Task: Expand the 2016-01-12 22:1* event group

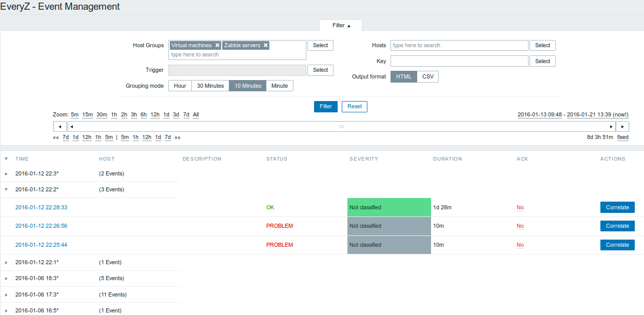Action: point(6,263)
